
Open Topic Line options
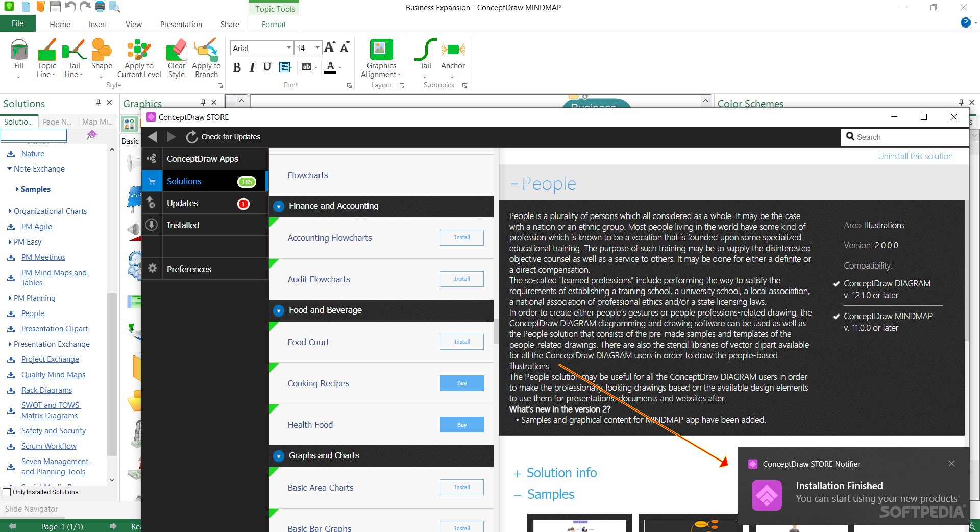(46, 58)
